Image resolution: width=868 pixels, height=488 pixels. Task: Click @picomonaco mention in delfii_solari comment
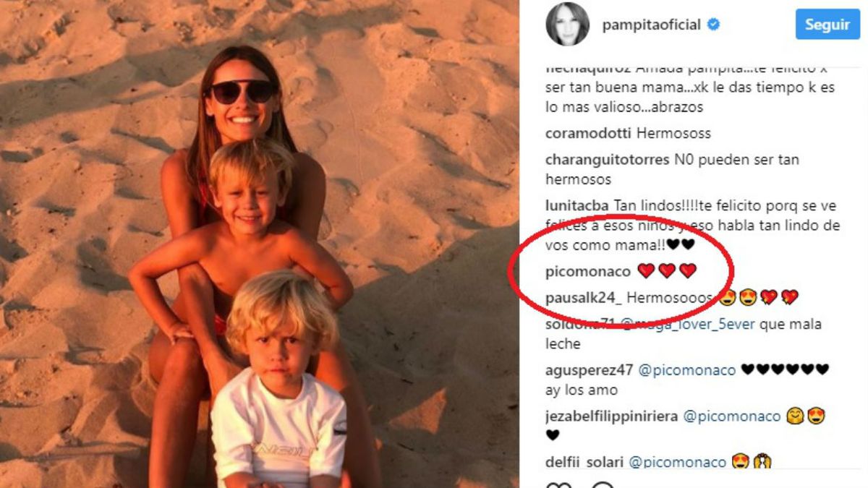point(678,462)
